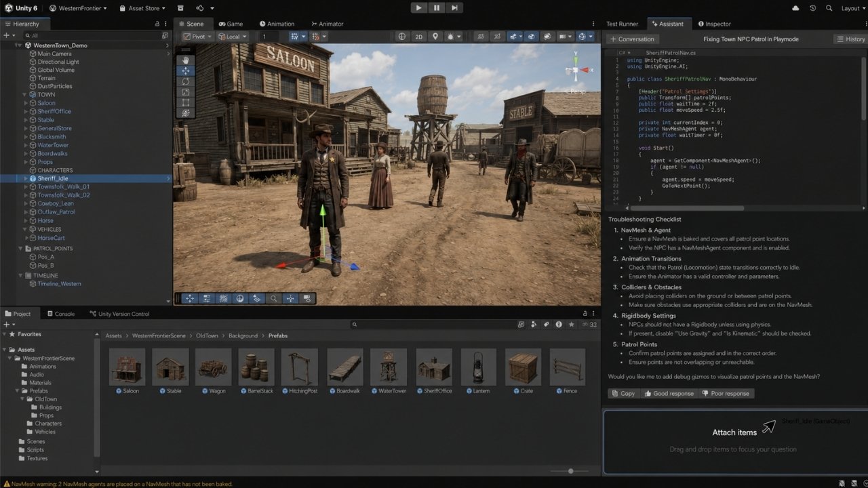Open Hierarchy panel kebab menu
The width and height of the screenshot is (868, 488).
167,24
